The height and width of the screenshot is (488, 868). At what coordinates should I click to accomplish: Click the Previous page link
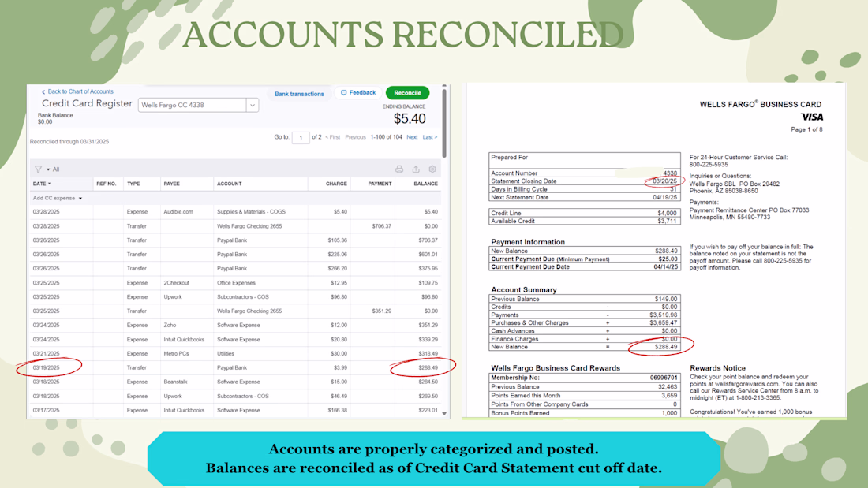[355, 137]
